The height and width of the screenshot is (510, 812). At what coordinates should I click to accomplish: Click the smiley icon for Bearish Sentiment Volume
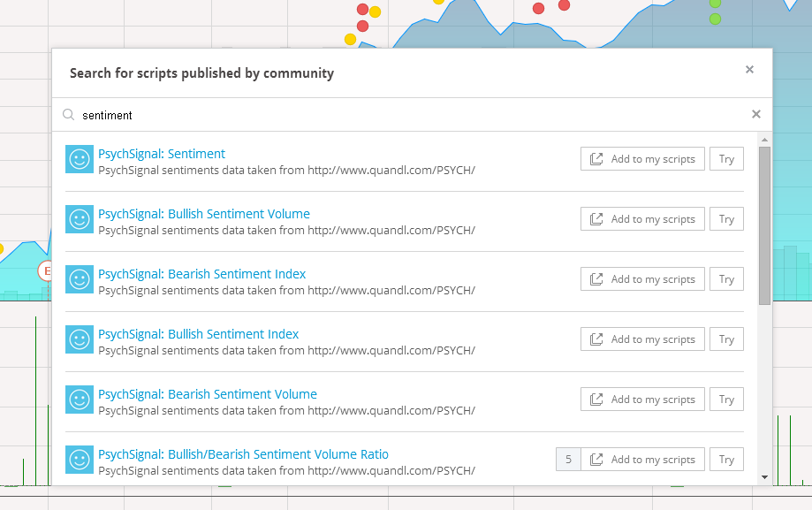(80, 400)
